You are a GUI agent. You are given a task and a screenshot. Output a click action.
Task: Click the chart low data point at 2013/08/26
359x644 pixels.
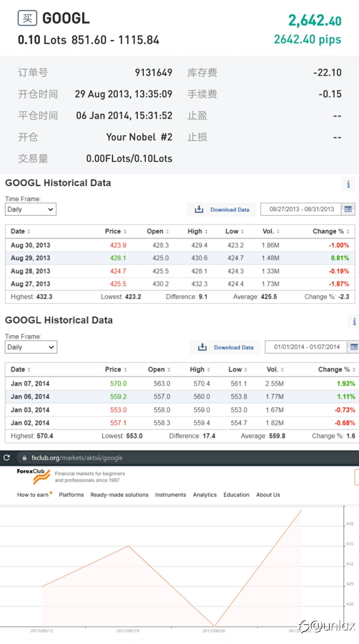(214, 626)
